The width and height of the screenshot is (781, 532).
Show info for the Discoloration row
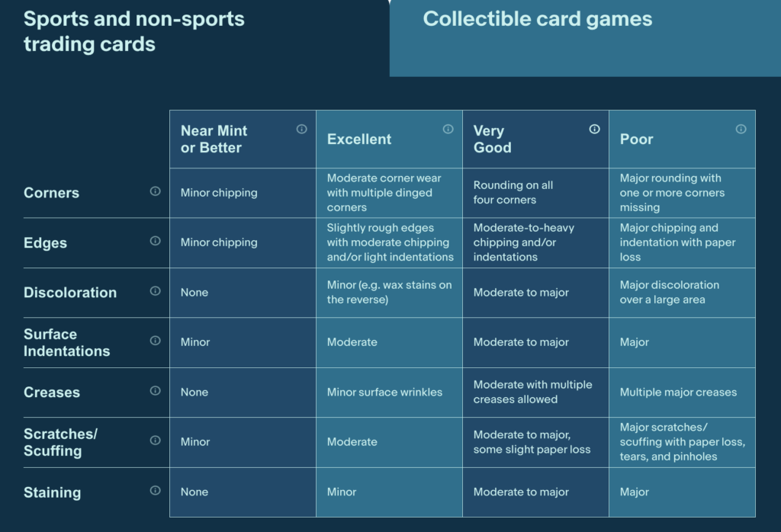(156, 290)
